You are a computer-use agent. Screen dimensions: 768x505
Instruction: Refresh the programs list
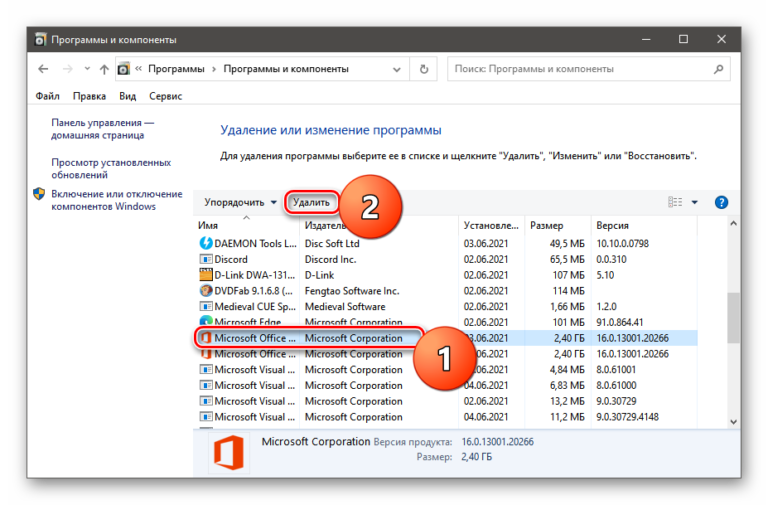click(x=424, y=69)
